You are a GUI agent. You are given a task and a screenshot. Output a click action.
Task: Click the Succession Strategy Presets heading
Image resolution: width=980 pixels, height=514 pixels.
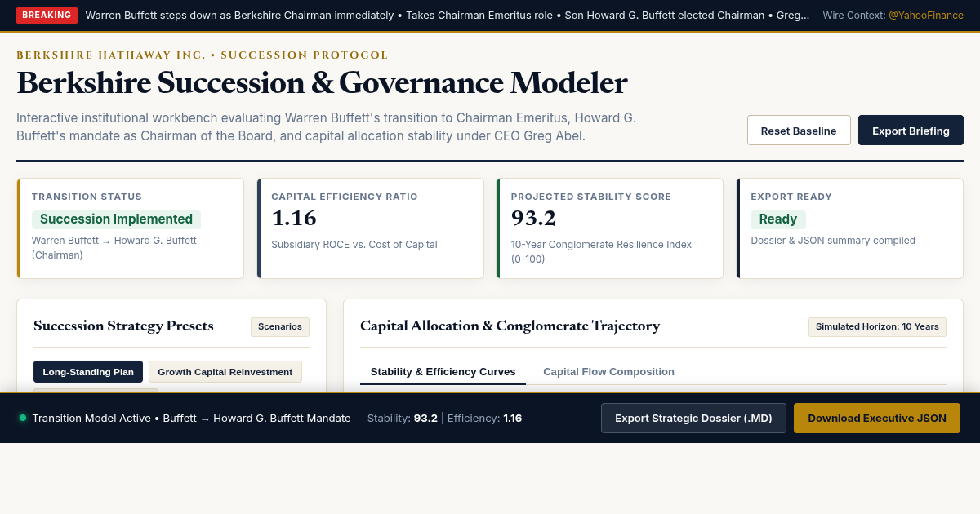click(123, 326)
